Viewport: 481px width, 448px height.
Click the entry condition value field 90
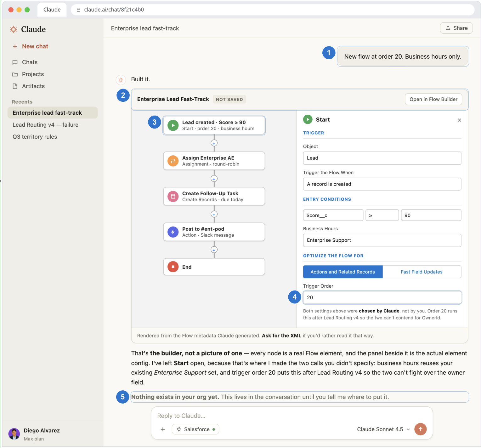pyautogui.click(x=431, y=215)
